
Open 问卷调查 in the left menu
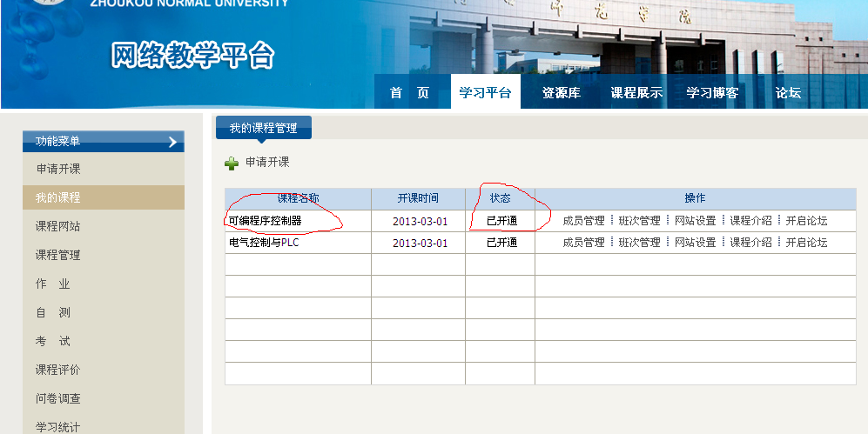coord(57,398)
